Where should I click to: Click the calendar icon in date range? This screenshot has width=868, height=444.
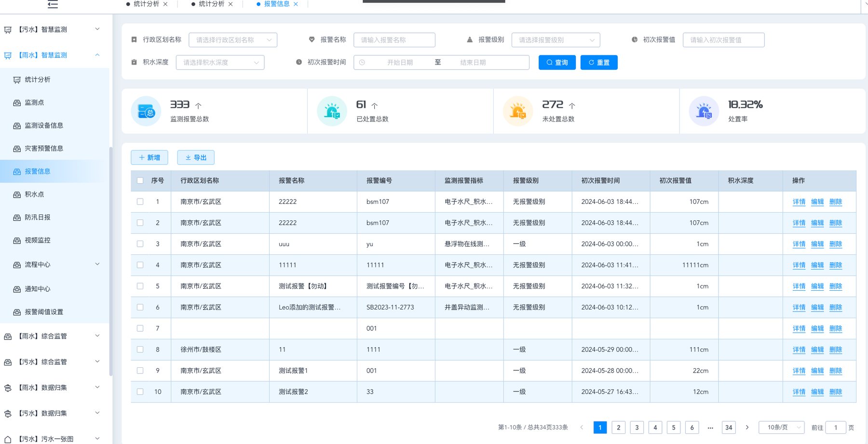(x=362, y=63)
